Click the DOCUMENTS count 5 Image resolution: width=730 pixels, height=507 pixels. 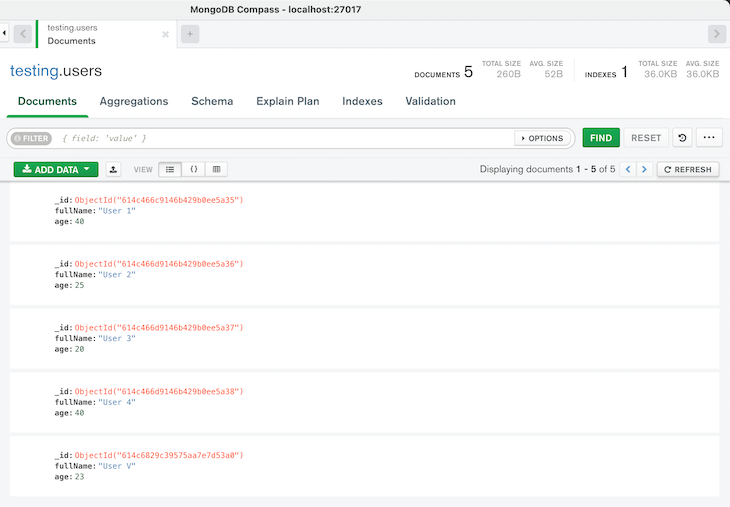468,72
